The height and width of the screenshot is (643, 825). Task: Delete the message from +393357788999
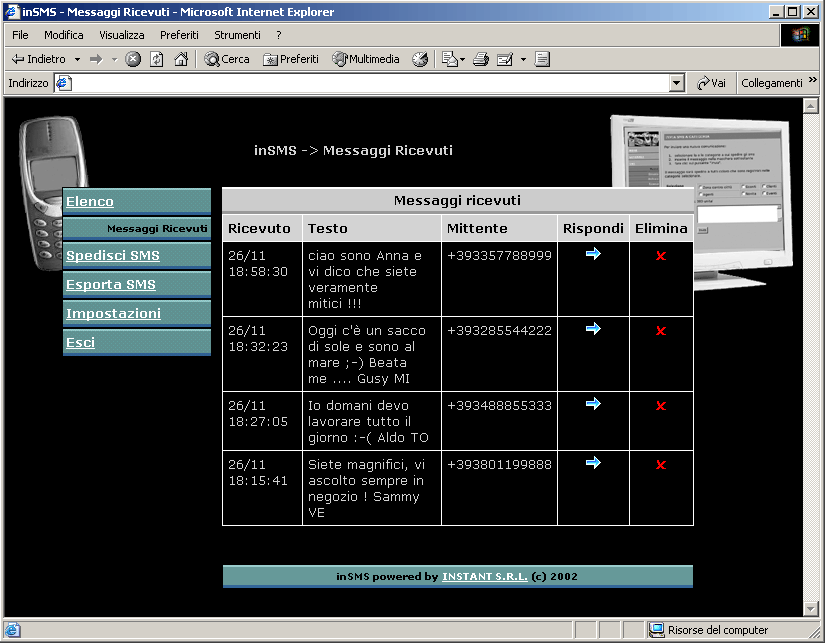pos(661,256)
